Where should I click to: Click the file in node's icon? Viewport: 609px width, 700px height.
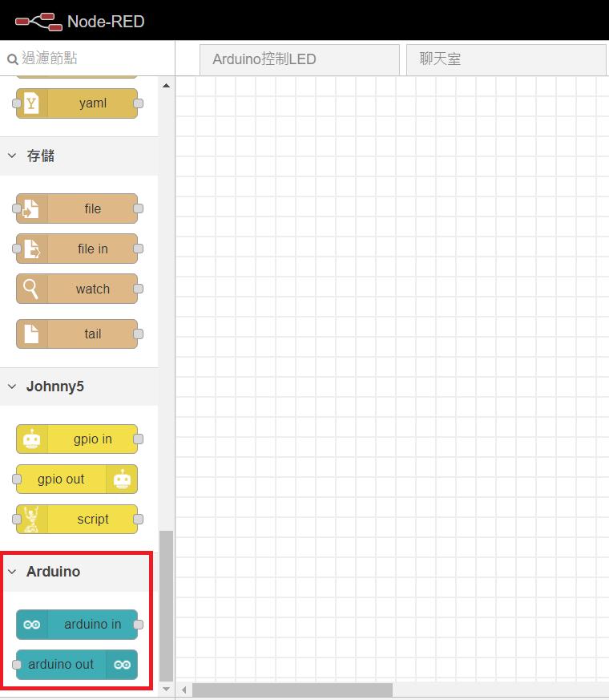point(32,249)
